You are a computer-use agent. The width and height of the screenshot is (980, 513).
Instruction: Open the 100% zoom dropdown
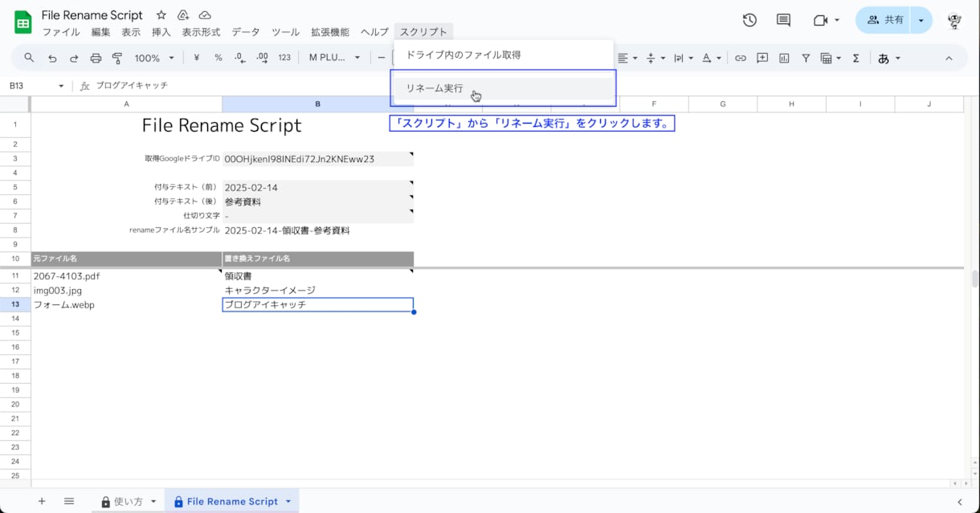coord(154,58)
